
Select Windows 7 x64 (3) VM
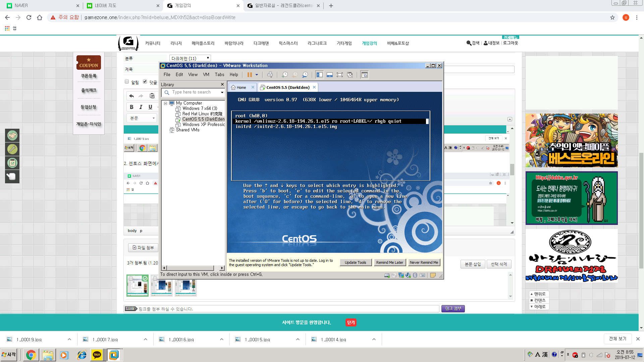point(200,109)
